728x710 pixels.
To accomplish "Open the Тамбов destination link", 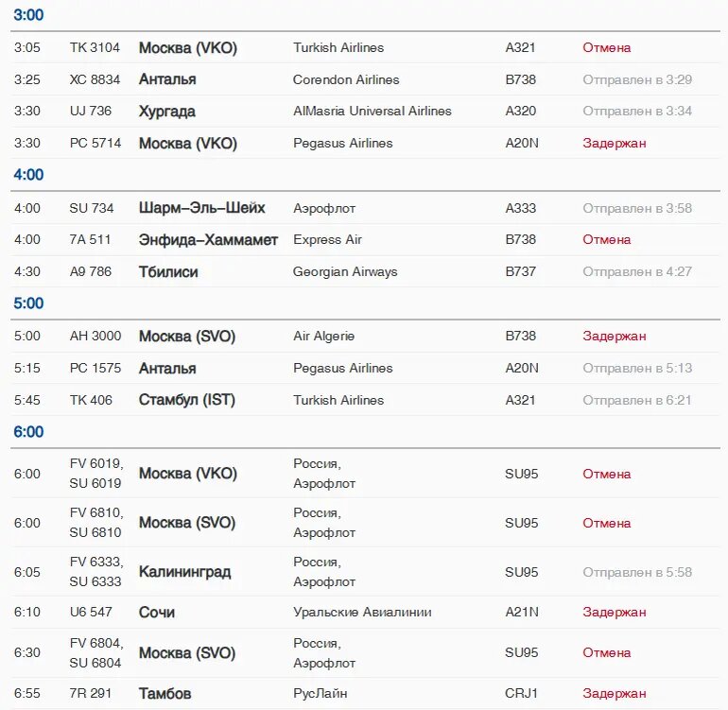I will click(x=165, y=693).
